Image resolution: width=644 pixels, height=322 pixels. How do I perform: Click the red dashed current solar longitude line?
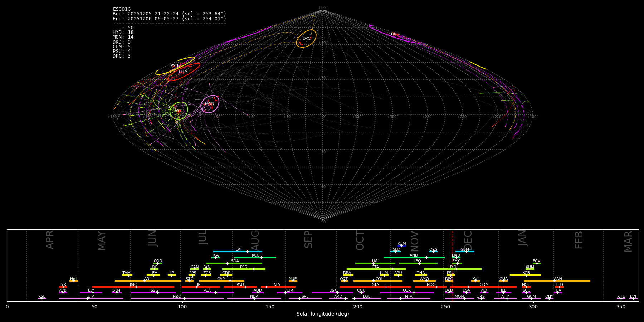pos(452,265)
